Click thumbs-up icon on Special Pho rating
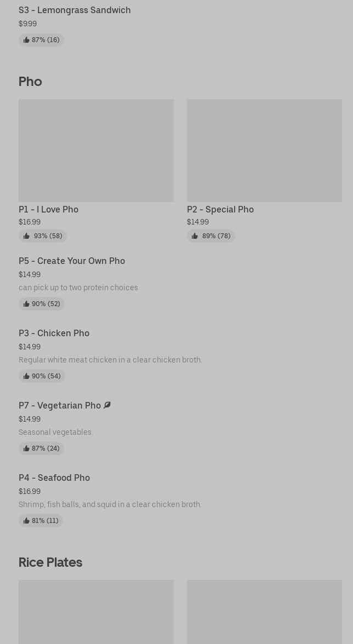Viewport: 353px width, 644px height. [x=195, y=236]
